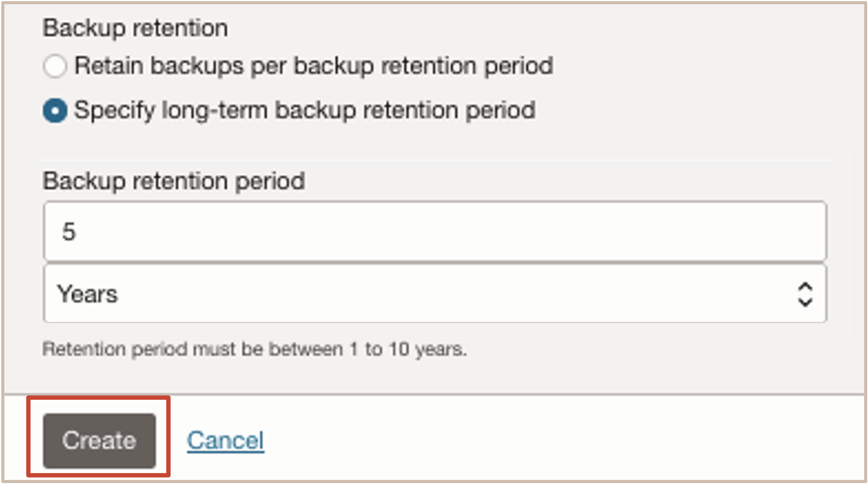Click the blue dot of the selected radio

pyautogui.click(x=55, y=111)
